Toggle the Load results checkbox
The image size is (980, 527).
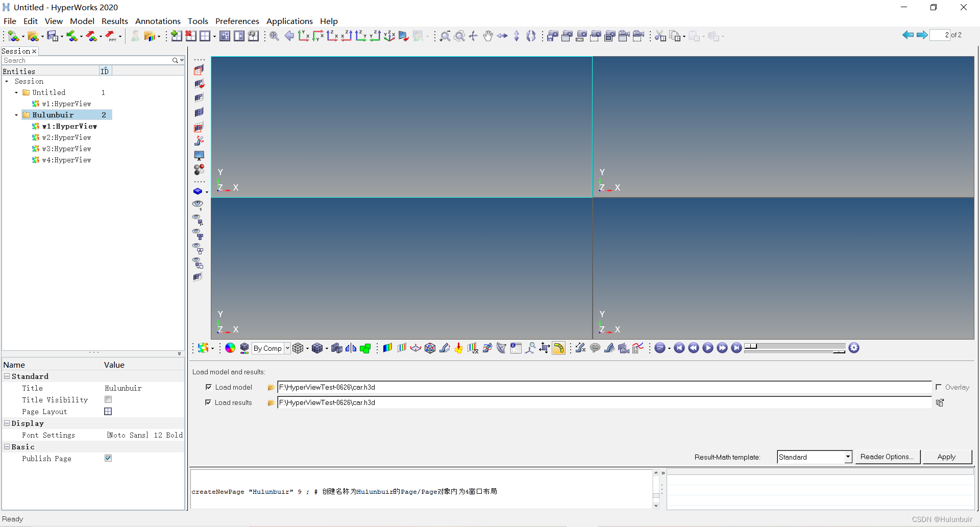[208, 402]
